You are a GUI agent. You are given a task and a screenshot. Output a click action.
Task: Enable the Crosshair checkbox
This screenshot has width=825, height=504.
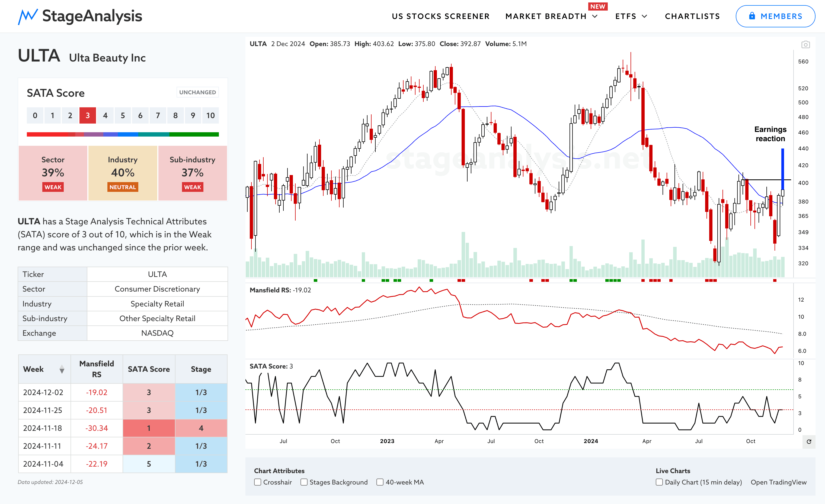coord(257,482)
